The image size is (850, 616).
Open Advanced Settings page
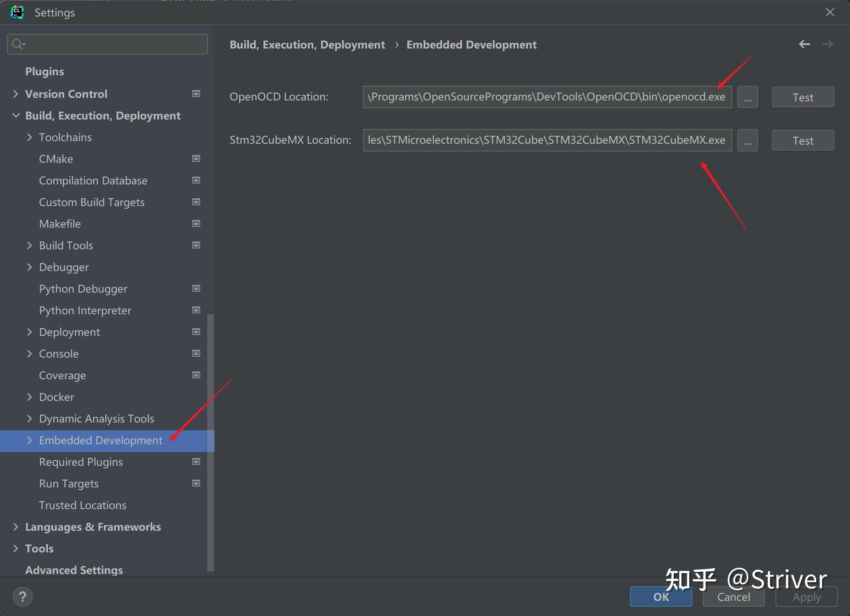click(x=74, y=570)
